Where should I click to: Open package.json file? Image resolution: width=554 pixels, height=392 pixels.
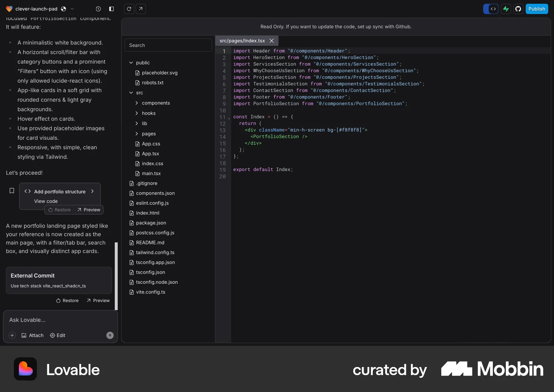pos(148,223)
